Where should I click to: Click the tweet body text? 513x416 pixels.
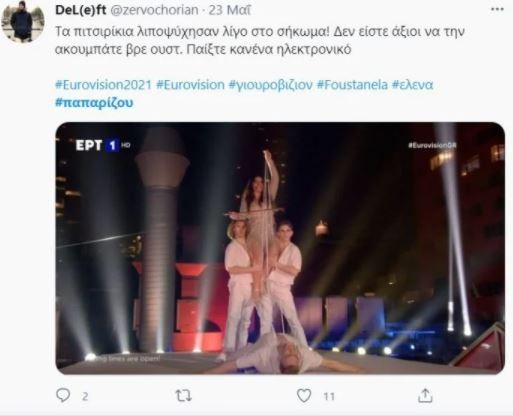pyautogui.click(x=260, y=40)
